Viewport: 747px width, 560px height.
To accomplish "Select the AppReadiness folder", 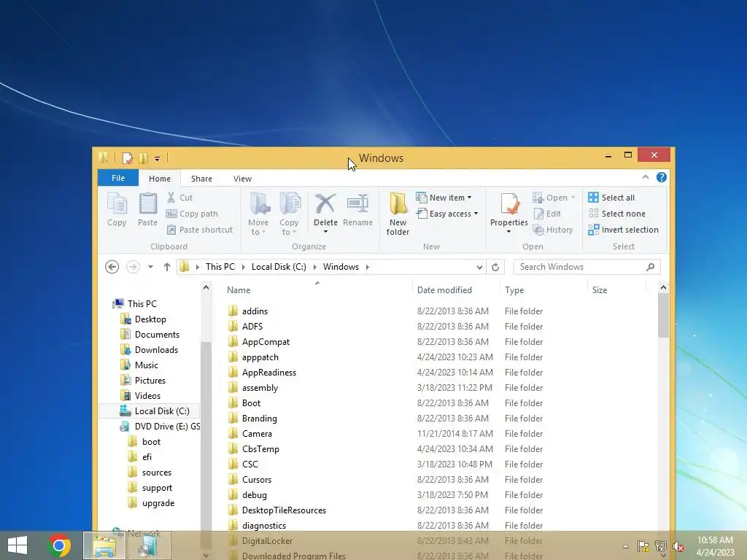I will click(268, 373).
